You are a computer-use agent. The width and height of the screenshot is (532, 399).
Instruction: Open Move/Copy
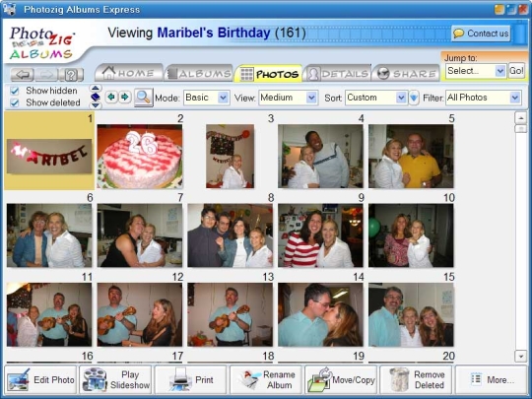coord(341,379)
